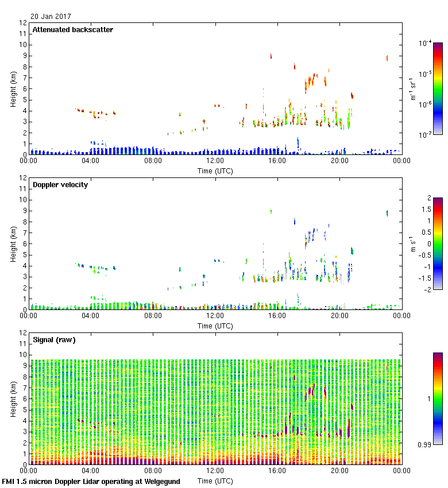Click the "1" label on the signal colorbar

(426, 398)
